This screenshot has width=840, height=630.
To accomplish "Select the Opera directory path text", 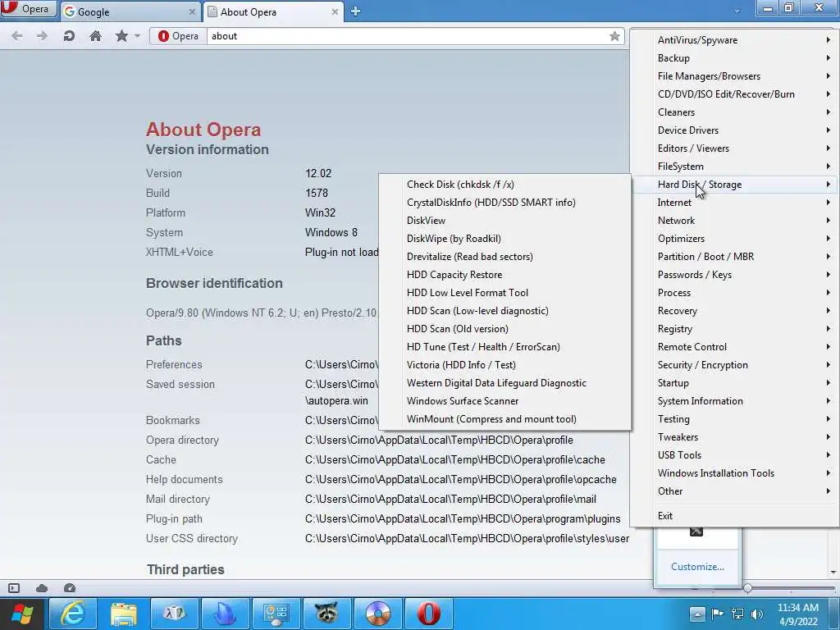I will pos(439,441).
